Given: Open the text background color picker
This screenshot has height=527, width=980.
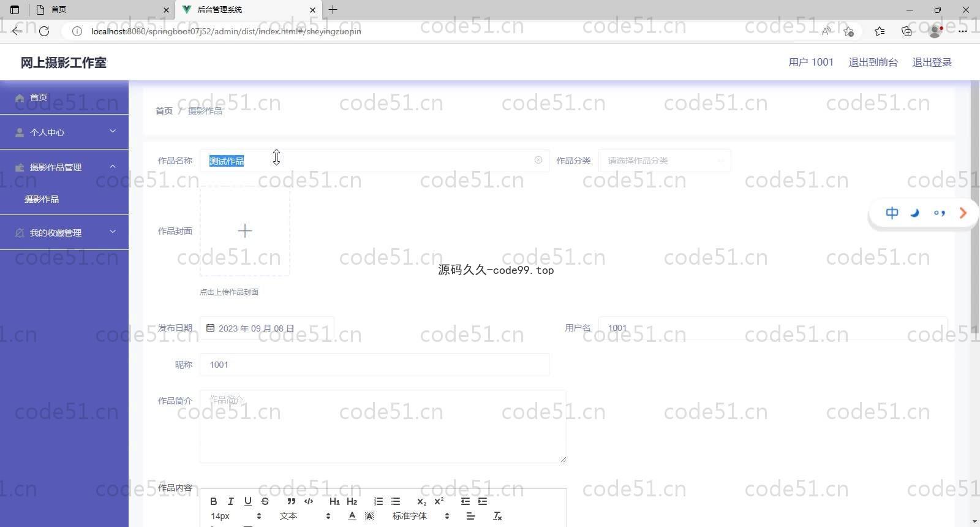Looking at the screenshot, I should pos(369,516).
